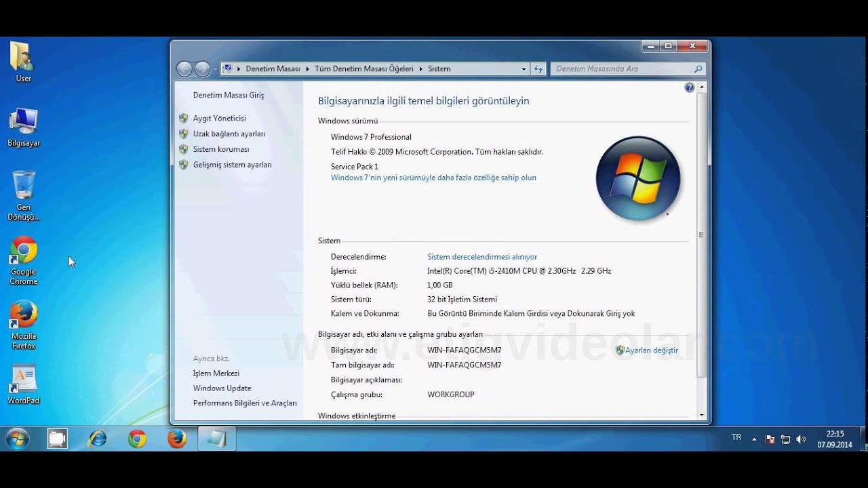Click Windows 7'nin yeni sürümüyle link
This screenshot has width=868, height=488.
434,177
